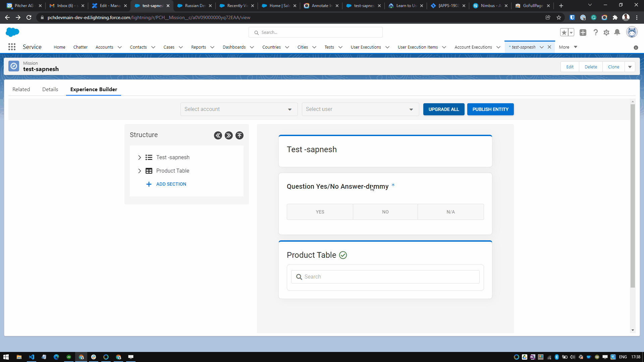Click the PUBLISH ENTITY button

coord(490,109)
